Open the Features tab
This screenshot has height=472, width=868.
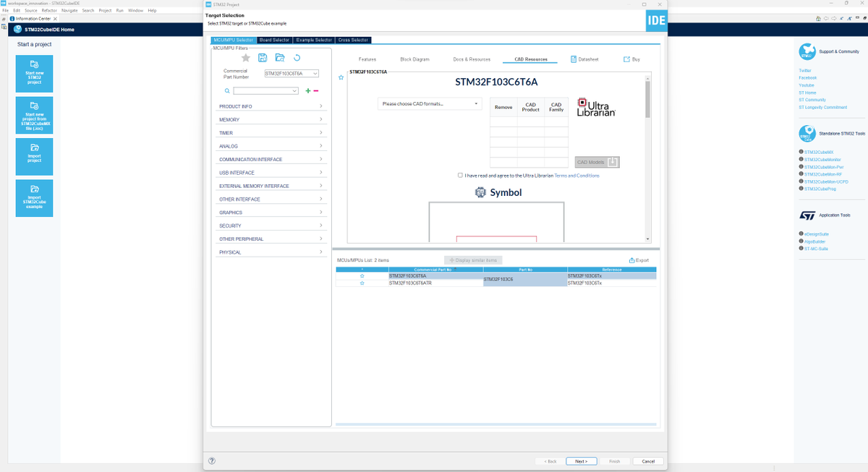tap(367, 59)
